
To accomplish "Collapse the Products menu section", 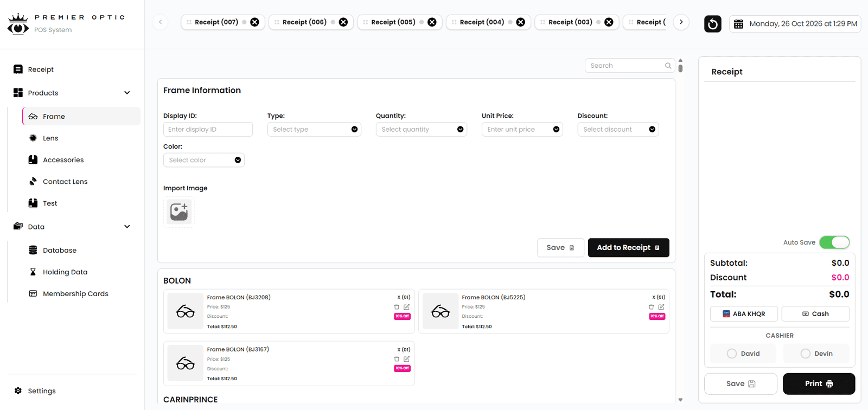I will tap(127, 93).
